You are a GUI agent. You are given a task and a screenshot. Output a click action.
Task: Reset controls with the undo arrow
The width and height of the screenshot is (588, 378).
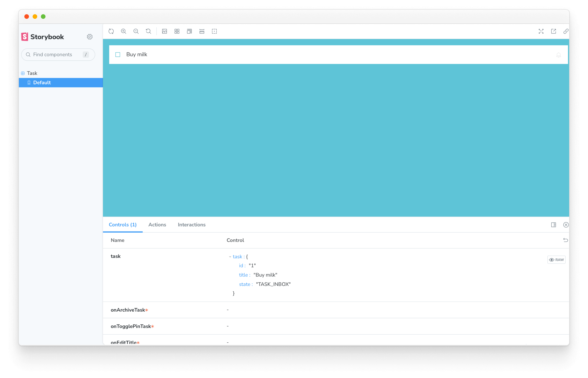pos(565,240)
